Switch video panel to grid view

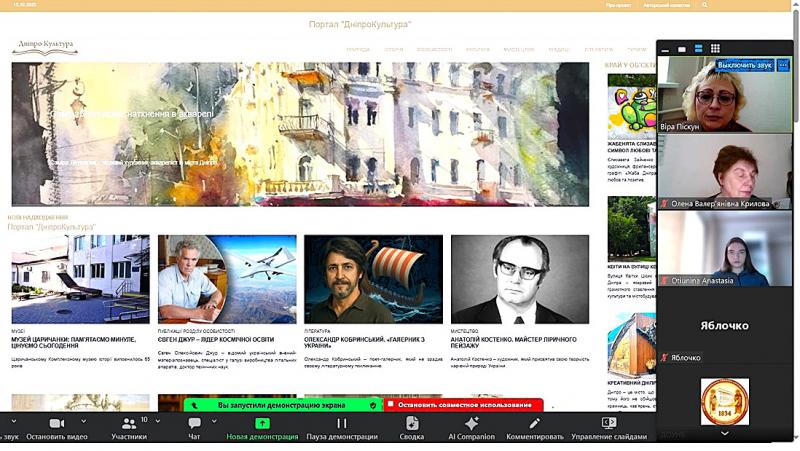715,48
